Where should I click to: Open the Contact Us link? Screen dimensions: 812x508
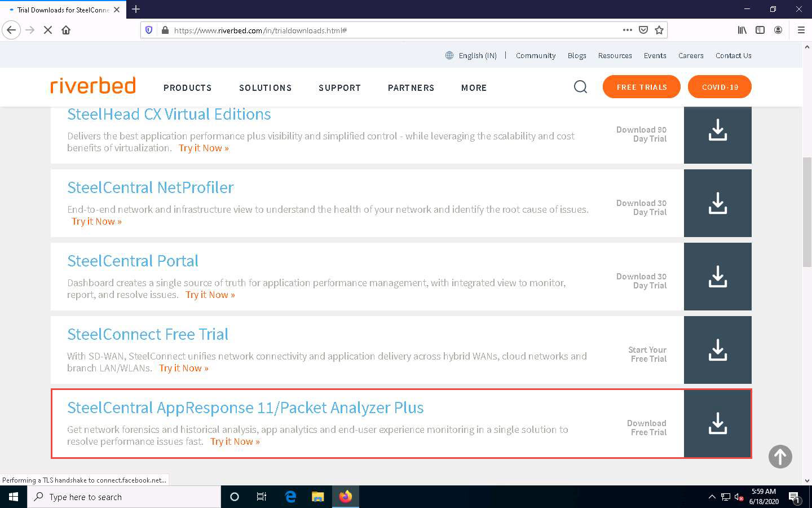[733, 55]
